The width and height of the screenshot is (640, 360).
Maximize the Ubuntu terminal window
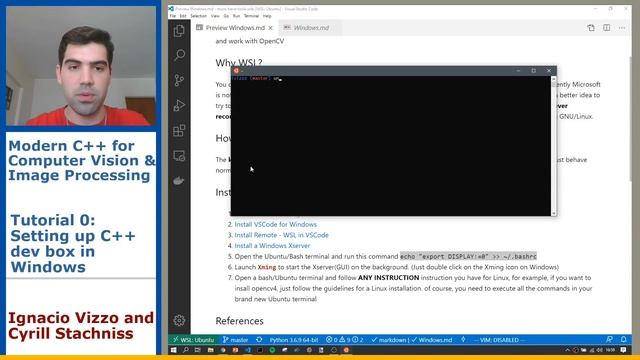[x=533, y=71]
